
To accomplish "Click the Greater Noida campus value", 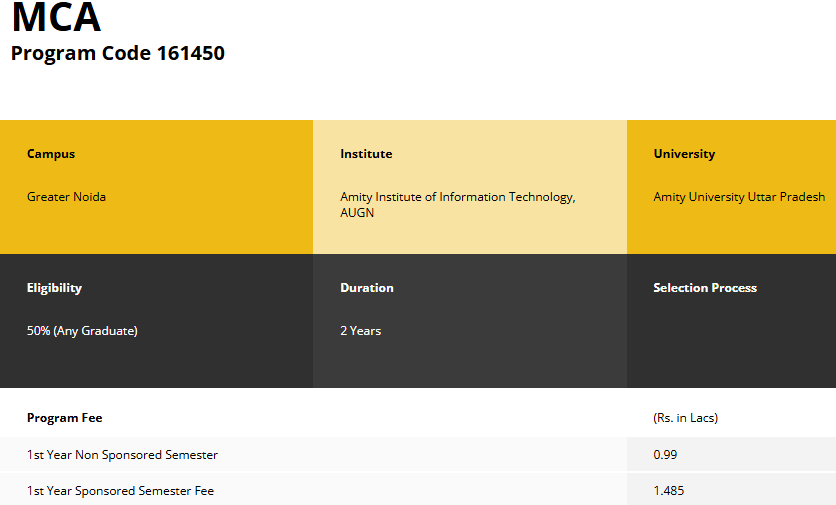I will point(66,197).
